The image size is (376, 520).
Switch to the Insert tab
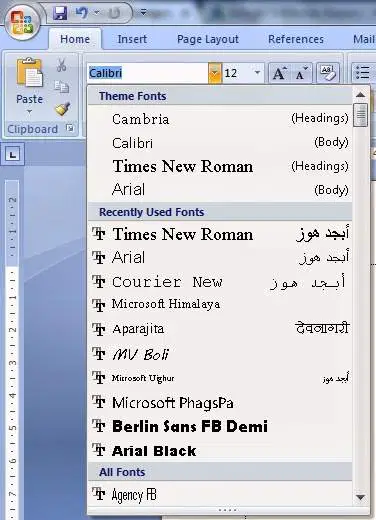tap(132, 39)
